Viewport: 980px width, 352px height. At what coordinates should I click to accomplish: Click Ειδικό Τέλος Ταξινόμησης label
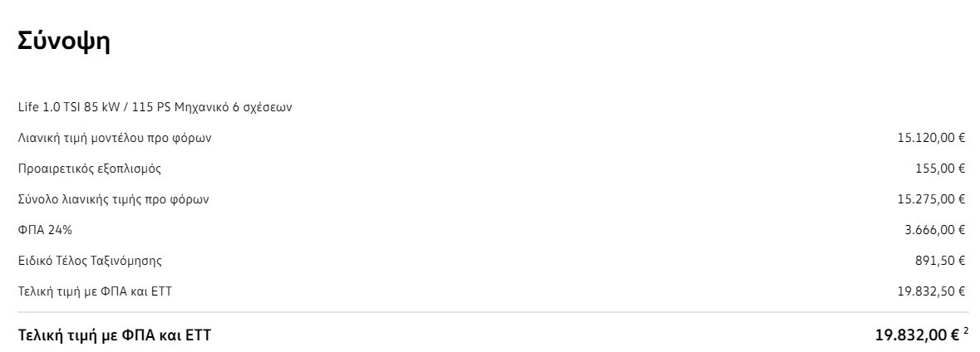(x=90, y=260)
